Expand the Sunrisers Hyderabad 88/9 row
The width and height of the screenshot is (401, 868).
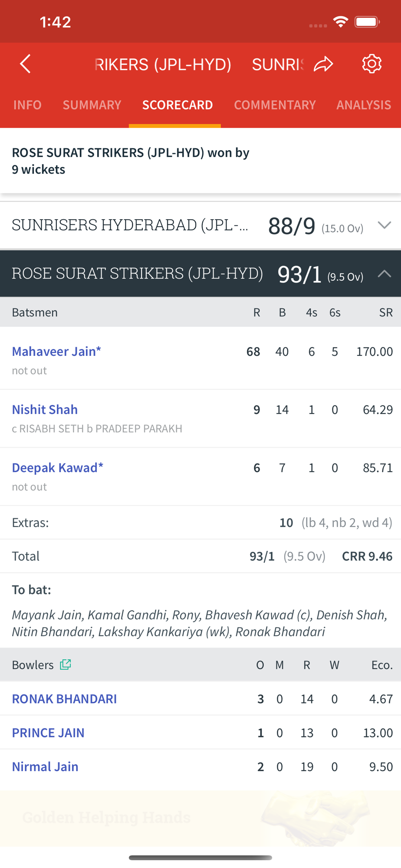click(x=200, y=226)
